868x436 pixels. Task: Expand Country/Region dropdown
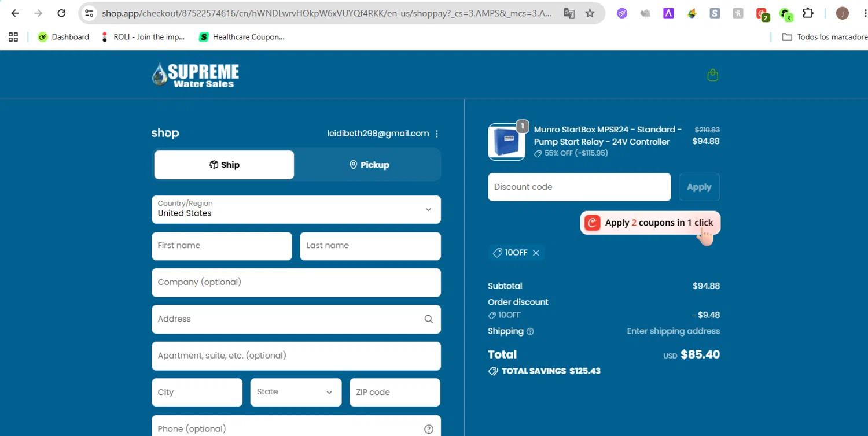tap(296, 209)
